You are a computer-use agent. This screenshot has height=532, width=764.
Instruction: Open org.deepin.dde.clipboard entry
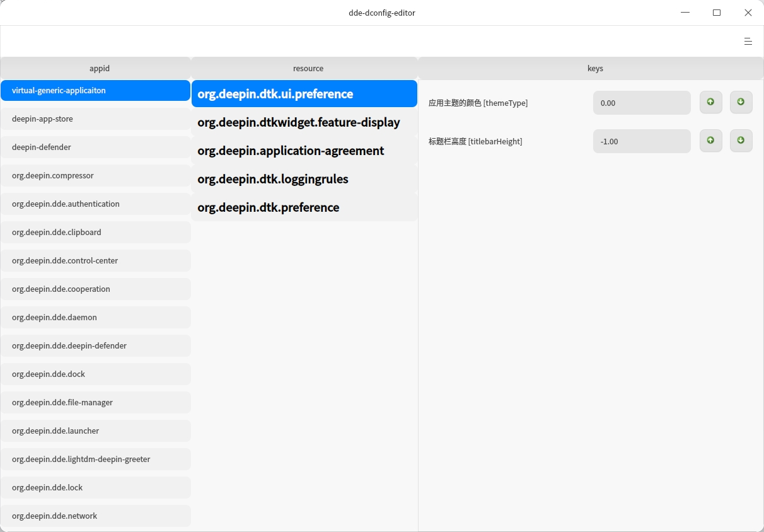pyautogui.click(x=95, y=233)
